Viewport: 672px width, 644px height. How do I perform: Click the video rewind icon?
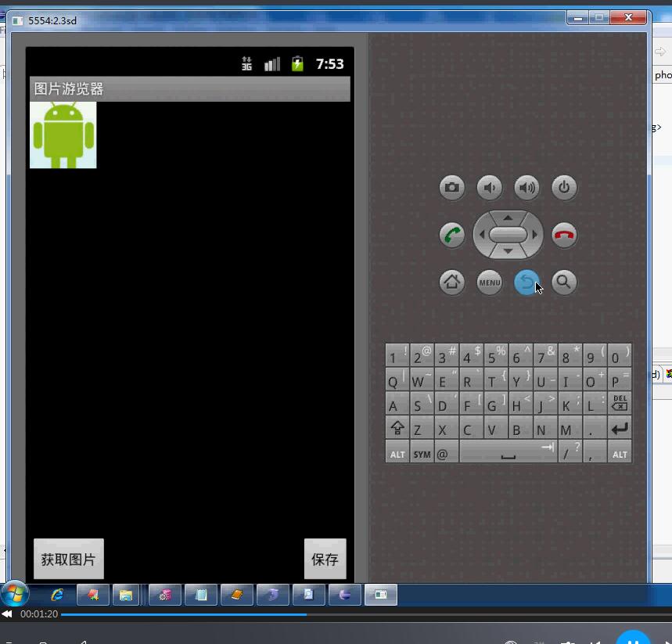pos(7,614)
